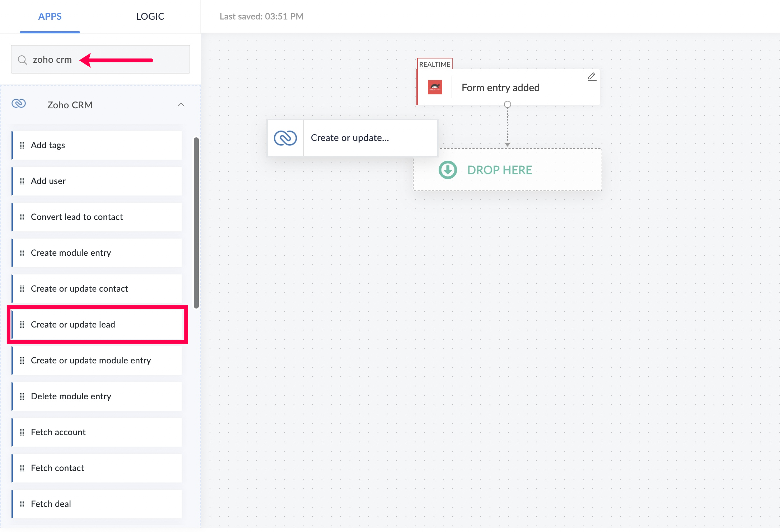The height and width of the screenshot is (532, 780).
Task: Open the APPS tab
Action: click(x=50, y=17)
